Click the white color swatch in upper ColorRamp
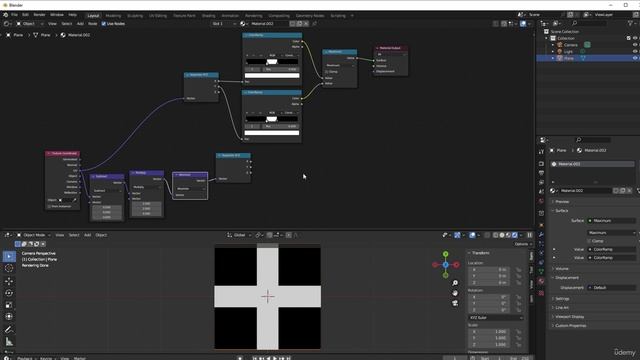This screenshot has width=640, height=360. point(272,76)
